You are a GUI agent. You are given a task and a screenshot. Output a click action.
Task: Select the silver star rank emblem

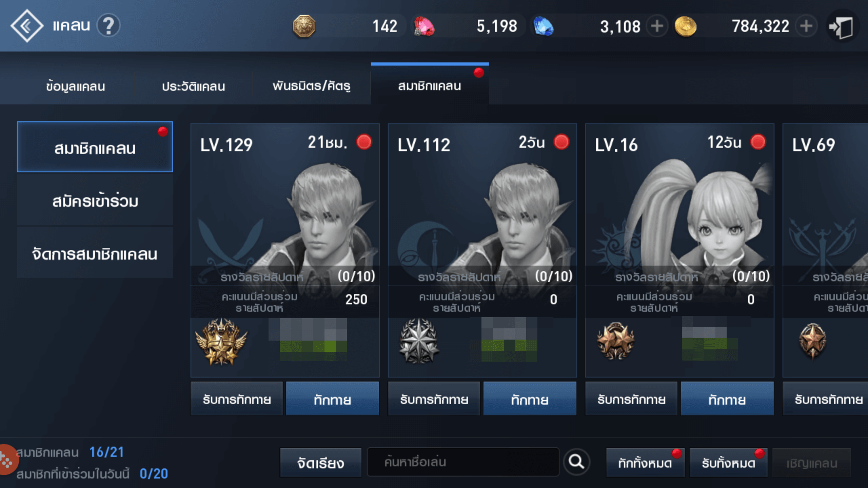pos(419,342)
